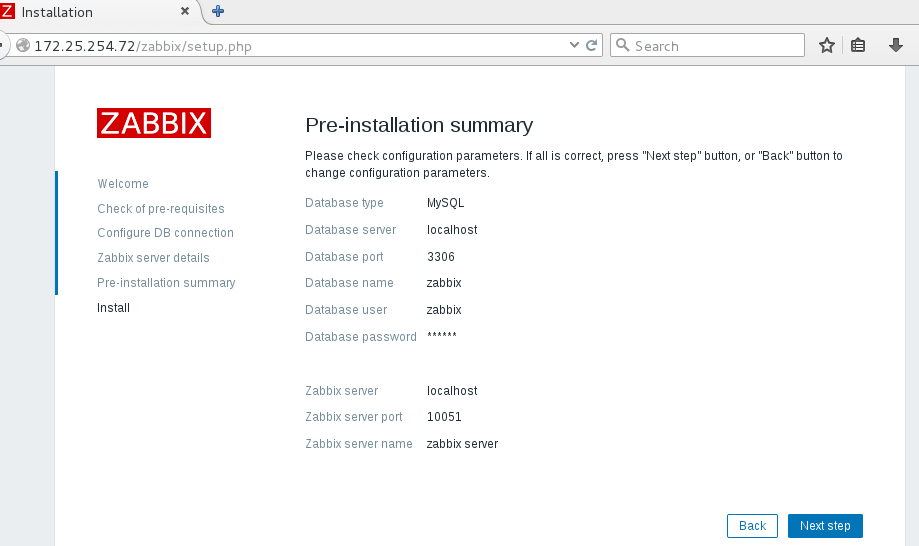Click the globe site identity icon
Image resolution: width=919 pixels, height=546 pixels.
[x=23, y=45]
